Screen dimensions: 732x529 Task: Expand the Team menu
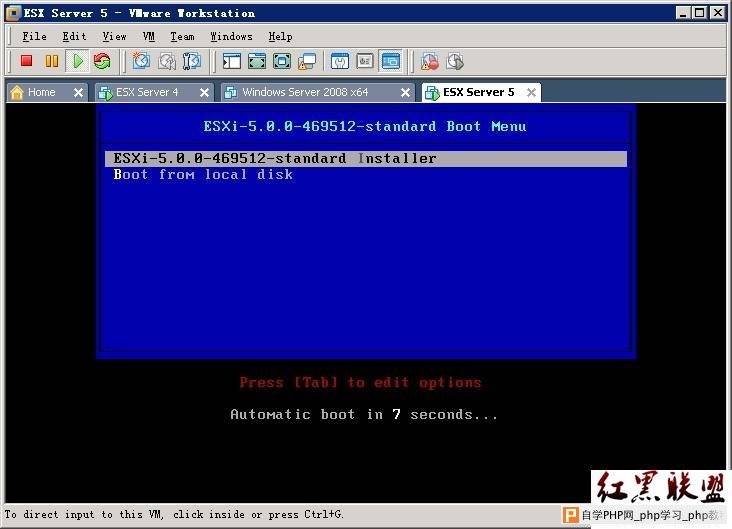[182, 36]
